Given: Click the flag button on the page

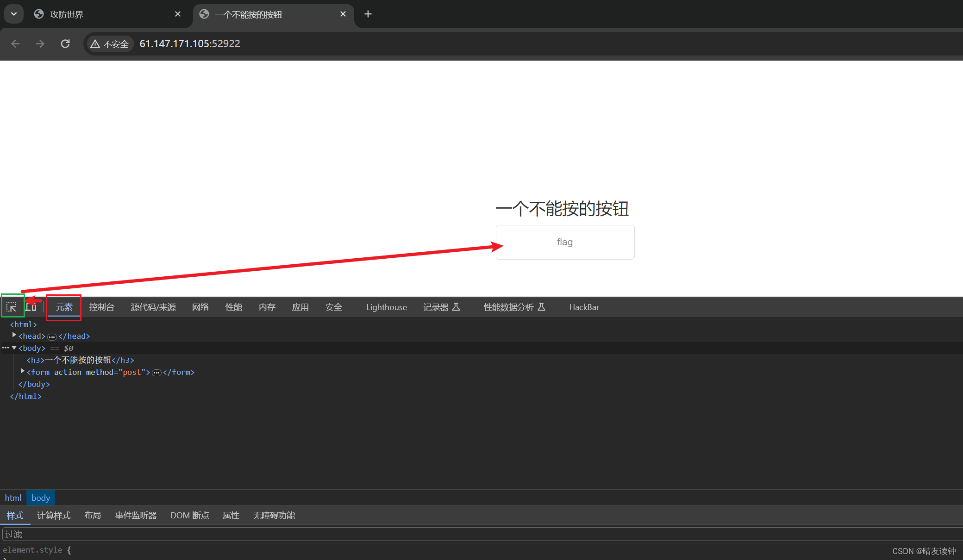Looking at the screenshot, I should 564,242.
